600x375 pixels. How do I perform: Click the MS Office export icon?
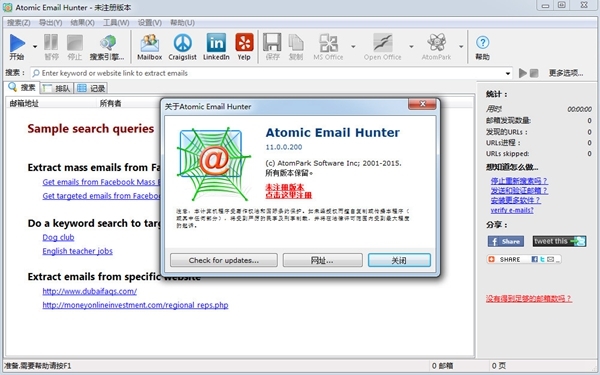pos(328,42)
